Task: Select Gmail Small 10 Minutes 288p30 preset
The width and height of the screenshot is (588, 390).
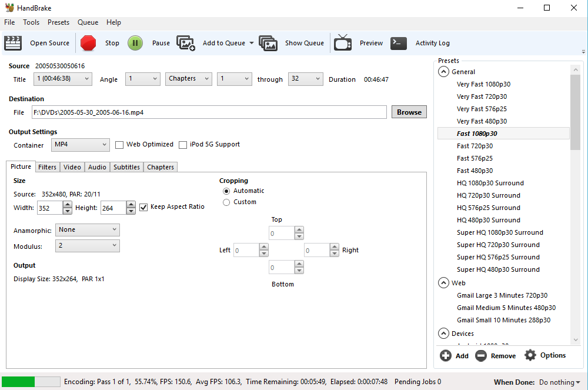Action: pyautogui.click(x=504, y=320)
